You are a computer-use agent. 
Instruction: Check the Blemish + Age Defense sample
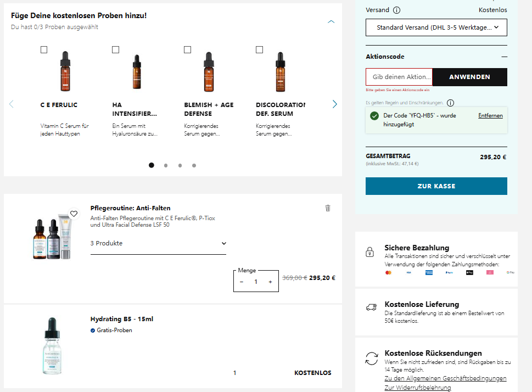[187, 50]
